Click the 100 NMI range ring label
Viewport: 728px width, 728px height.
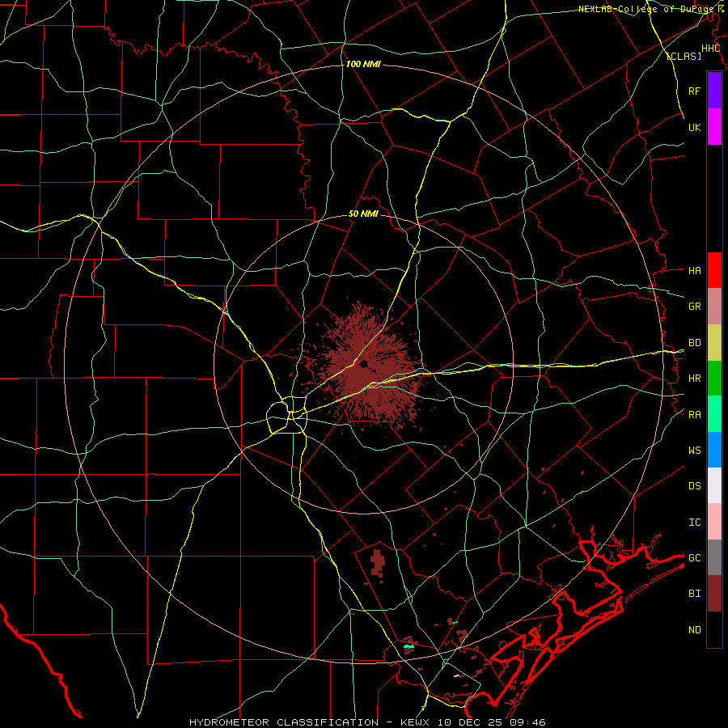363,64
